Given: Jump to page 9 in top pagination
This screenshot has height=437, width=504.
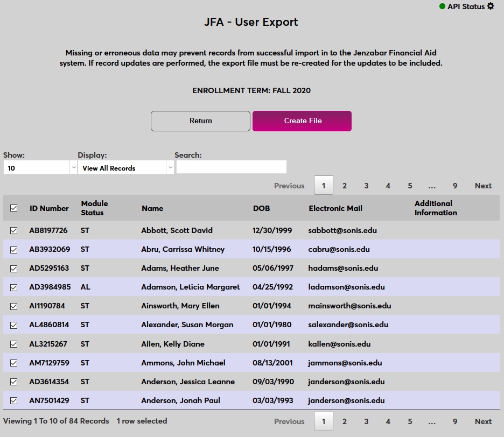Looking at the screenshot, I should [455, 186].
